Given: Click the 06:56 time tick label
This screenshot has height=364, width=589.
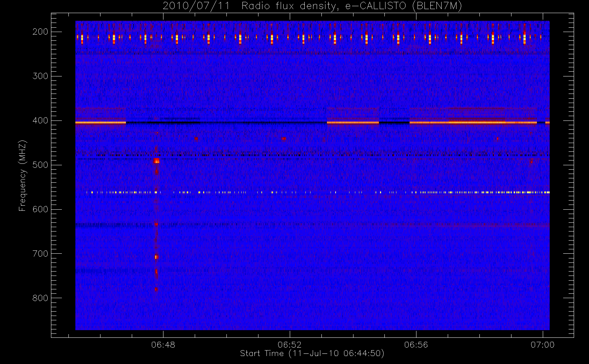Looking at the screenshot, I should tap(416, 345).
